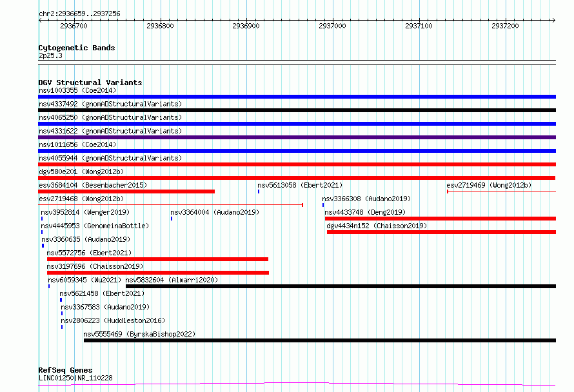Open nsv3366308 (Audano2019) label
This screenshot has width=574, height=392.
point(366,199)
